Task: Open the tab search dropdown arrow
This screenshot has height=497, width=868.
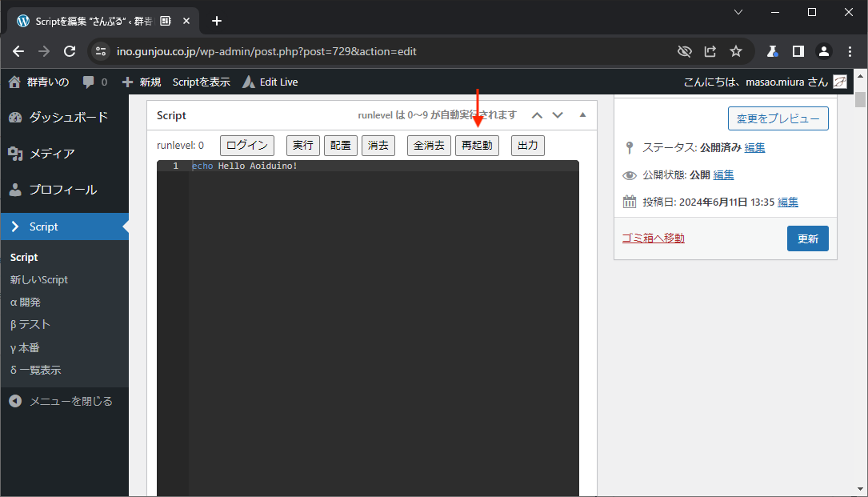Action: (738, 12)
